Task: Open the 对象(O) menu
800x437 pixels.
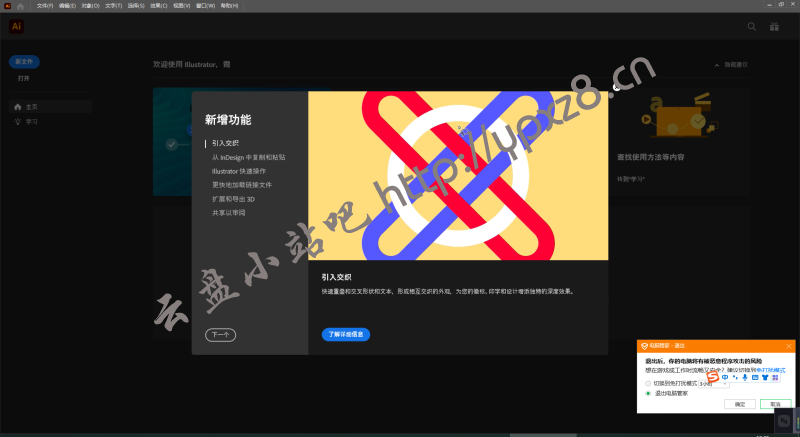Action: (x=90, y=6)
